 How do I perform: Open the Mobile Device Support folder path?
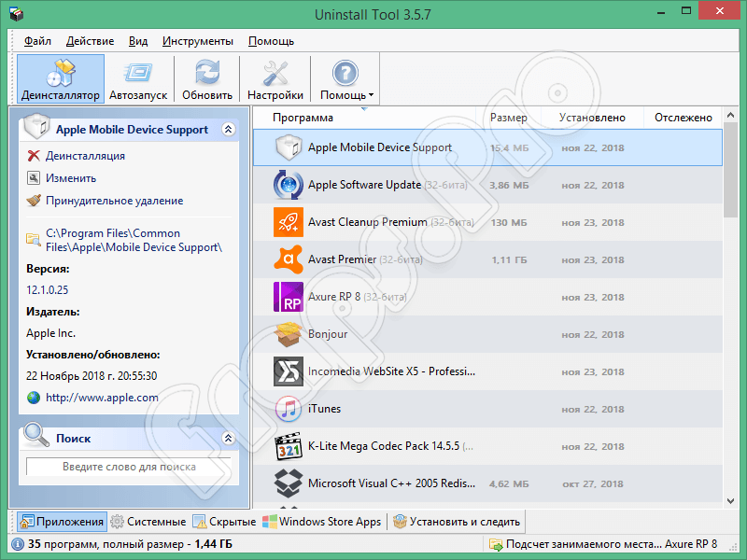(134, 240)
